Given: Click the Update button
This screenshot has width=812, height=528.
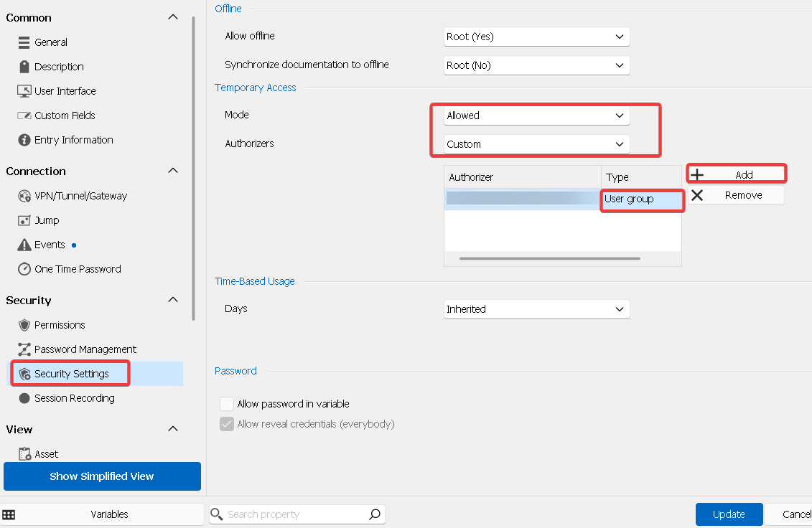Looking at the screenshot, I should tap(729, 514).
